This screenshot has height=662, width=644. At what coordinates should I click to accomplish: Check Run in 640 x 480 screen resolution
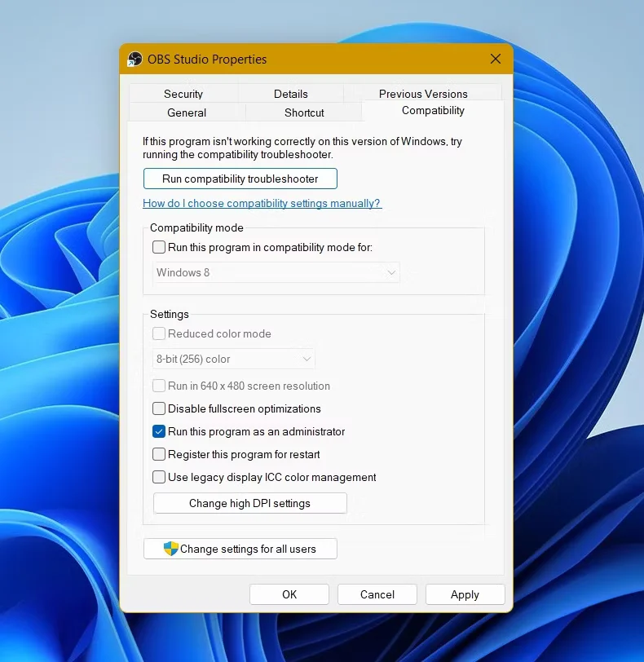159,386
